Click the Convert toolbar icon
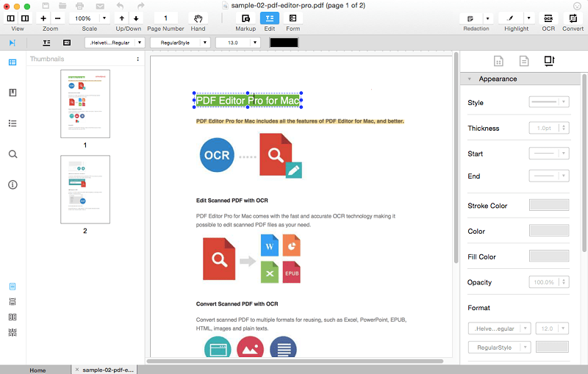 (573, 18)
